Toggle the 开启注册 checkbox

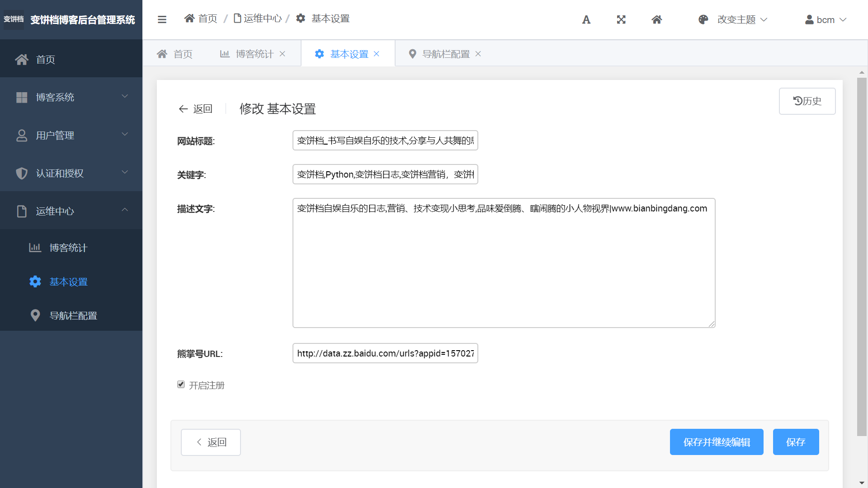181,385
